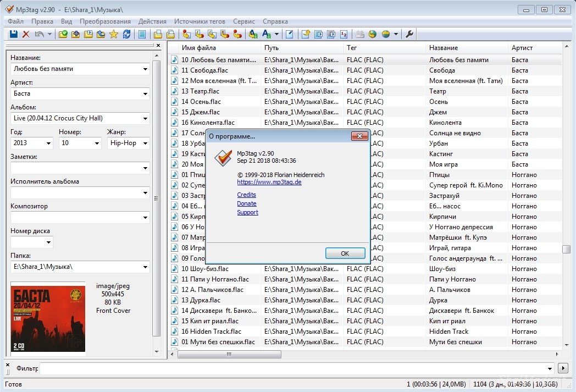Click the Support link in dialog
The height and width of the screenshot is (392, 576).
click(247, 212)
